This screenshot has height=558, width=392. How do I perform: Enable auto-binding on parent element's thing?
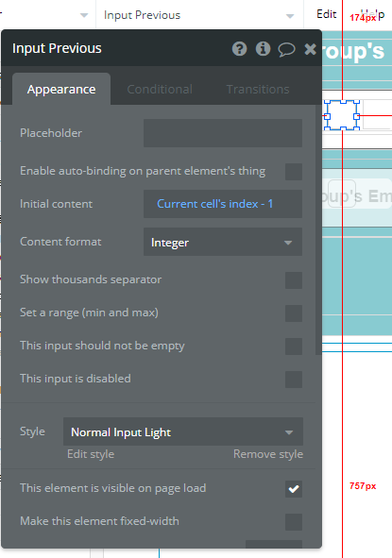[294, 172]
